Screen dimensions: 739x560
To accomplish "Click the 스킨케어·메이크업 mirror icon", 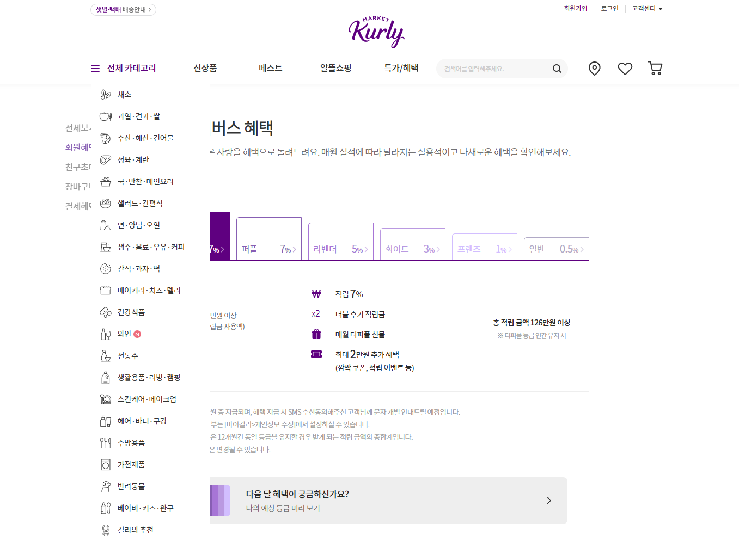I will [x=106, y=399].
